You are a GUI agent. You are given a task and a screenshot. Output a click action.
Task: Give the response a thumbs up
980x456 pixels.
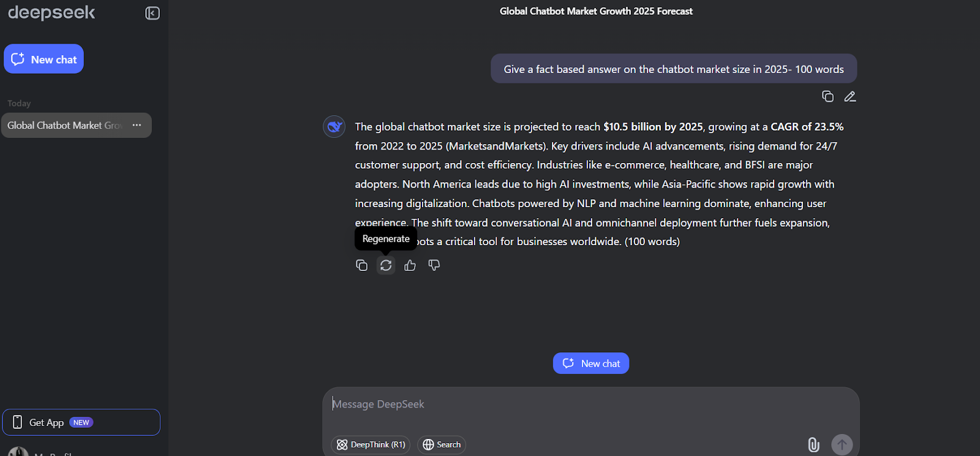410,265
